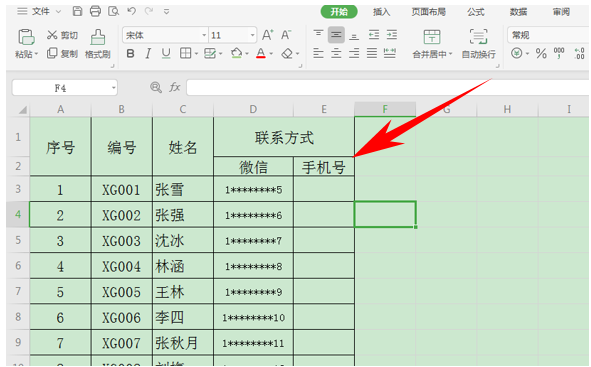Activate the 格式刷 format painter
Screen dimensions: 591x367
[98, 44]
